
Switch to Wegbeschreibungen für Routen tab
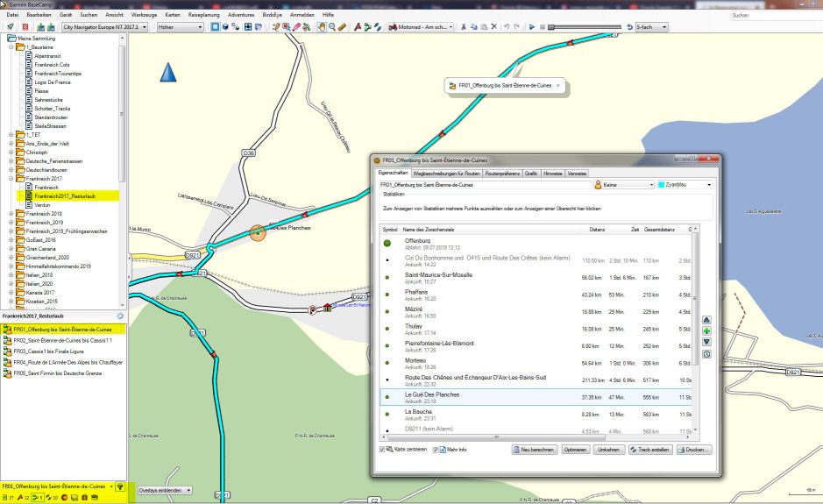(x=446, y=174)
